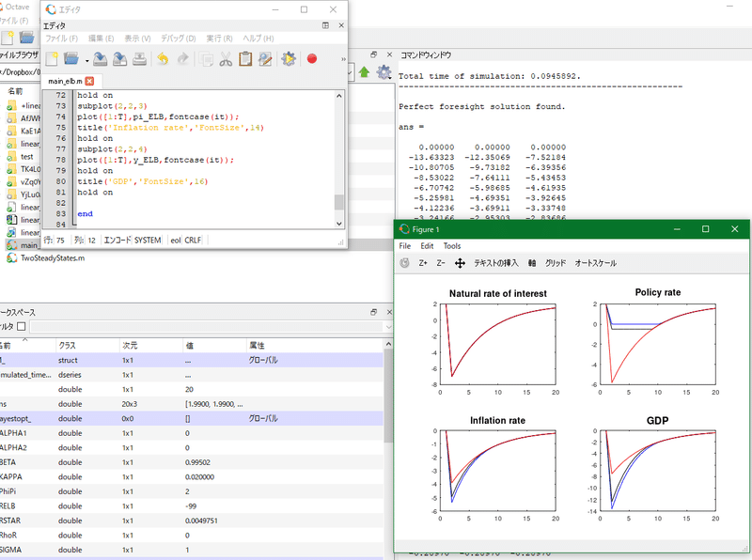Select TwoSteadyStates.m in the file browser
The width and height of the screenshot is (752, 560).
pos(53,257)
